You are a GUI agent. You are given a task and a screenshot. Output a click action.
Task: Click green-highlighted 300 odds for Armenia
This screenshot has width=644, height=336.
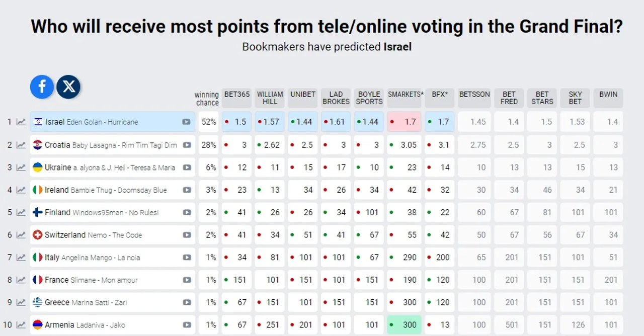pyautogui.click(x=404, y=325)
